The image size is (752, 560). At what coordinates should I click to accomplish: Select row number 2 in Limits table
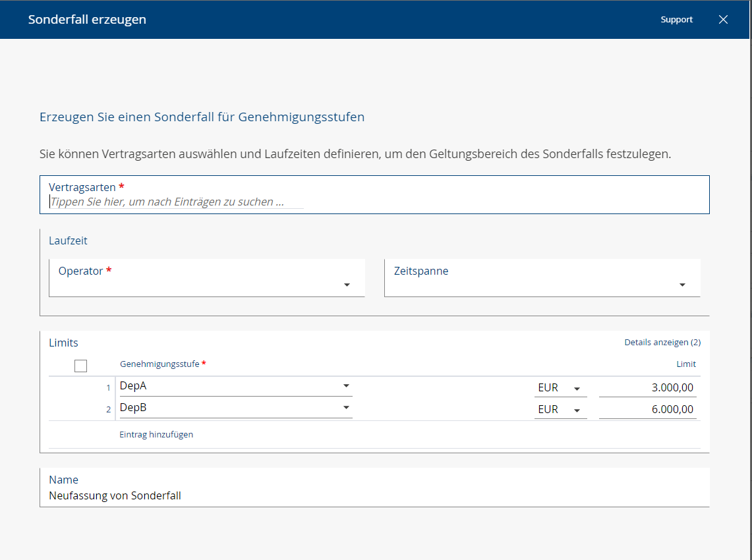pyautogui.click(x=108, y=410)
